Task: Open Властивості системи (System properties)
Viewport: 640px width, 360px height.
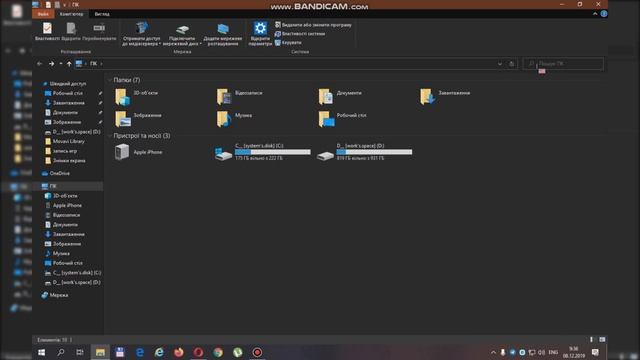Action: pyautogui.click(x=300, y=34)
